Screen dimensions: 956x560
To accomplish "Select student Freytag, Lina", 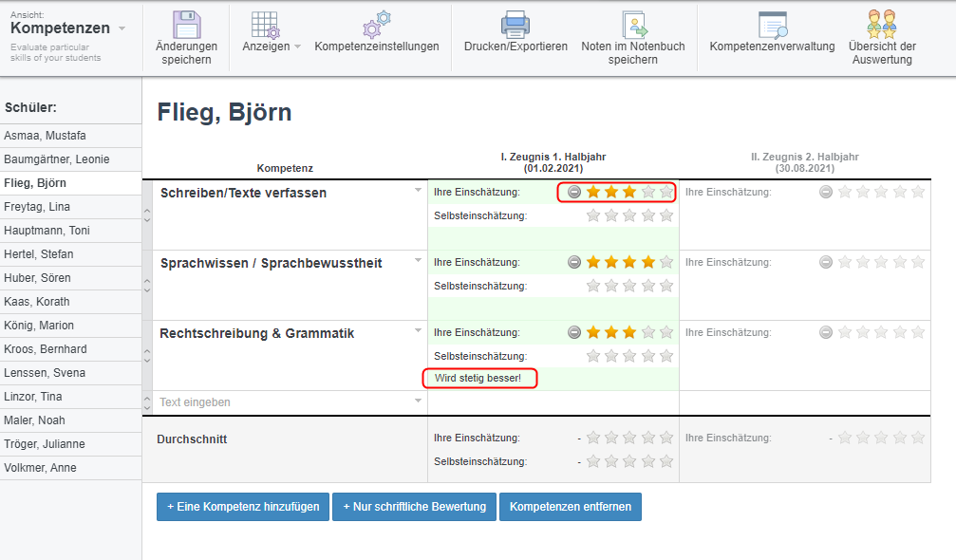I will 70,207.
